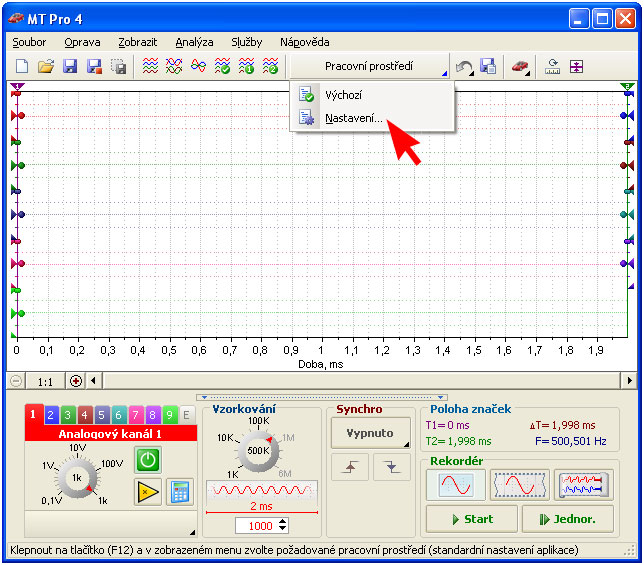Select the rising edge trigger button
Viewport: 644px width, 565px height.
coord(350,467)
